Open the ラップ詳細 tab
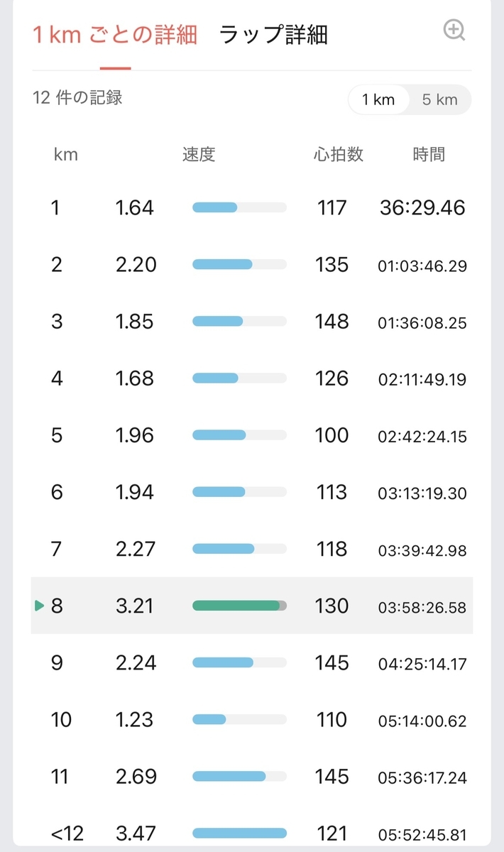504x852 pixels. (274, 35)
